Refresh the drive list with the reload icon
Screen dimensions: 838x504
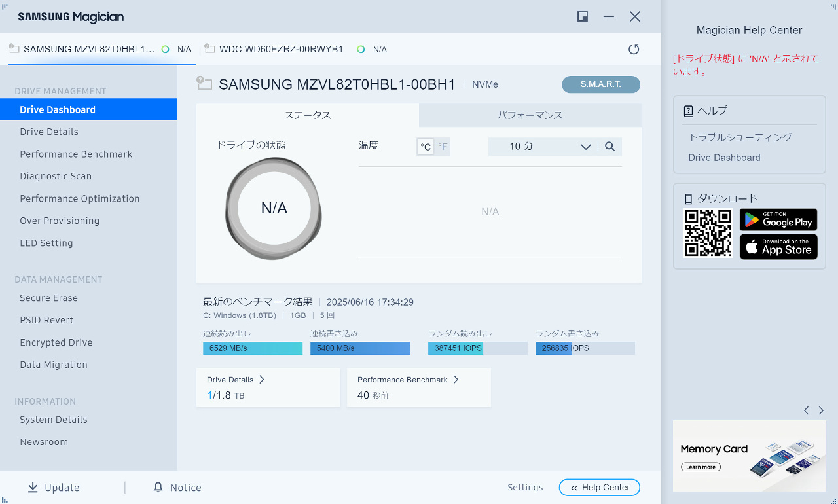click(634, 49)
